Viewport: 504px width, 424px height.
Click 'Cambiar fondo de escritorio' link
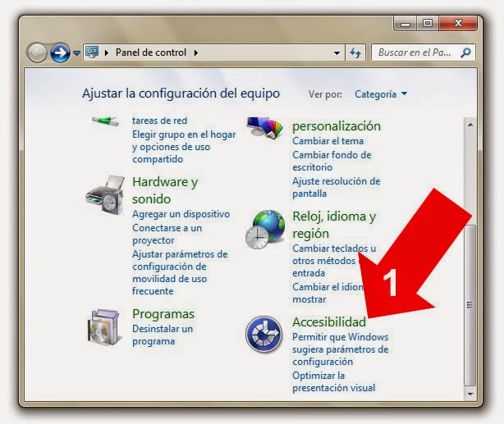(x=332, y=161)
